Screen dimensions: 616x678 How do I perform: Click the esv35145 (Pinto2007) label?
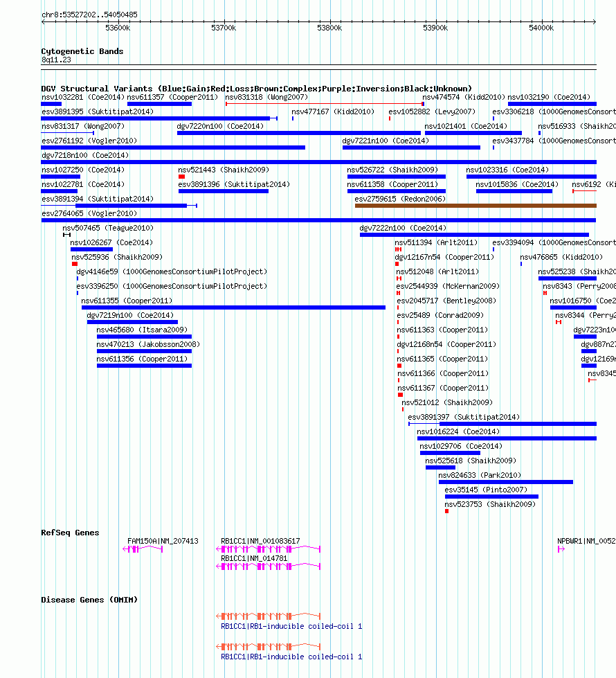point(486,490)
